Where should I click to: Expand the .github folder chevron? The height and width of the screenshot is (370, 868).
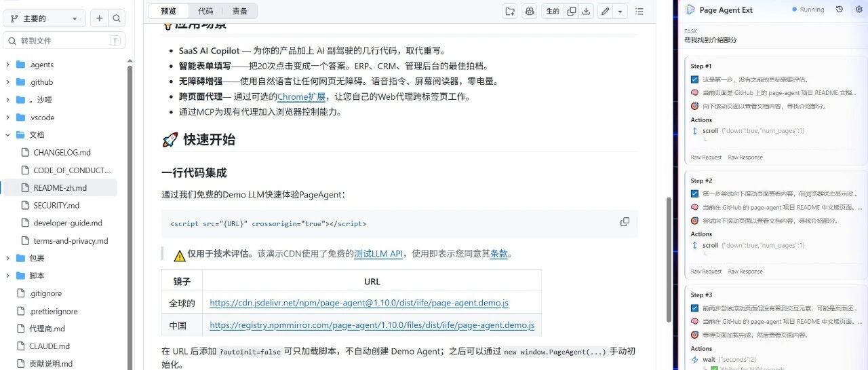click(7, 82)
